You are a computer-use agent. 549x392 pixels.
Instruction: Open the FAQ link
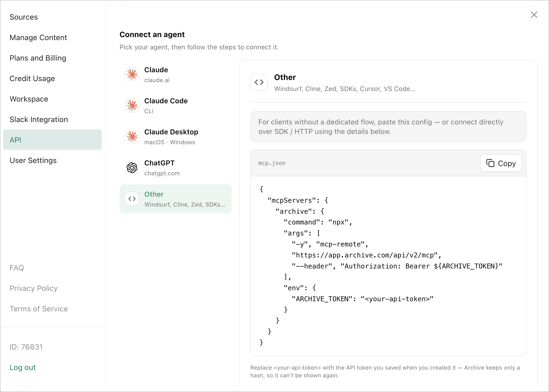[x=17, y=268]
